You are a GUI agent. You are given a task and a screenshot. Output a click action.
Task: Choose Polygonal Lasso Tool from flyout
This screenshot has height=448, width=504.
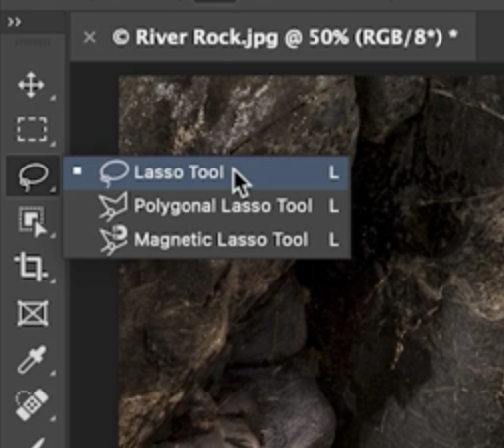(206, 206)
